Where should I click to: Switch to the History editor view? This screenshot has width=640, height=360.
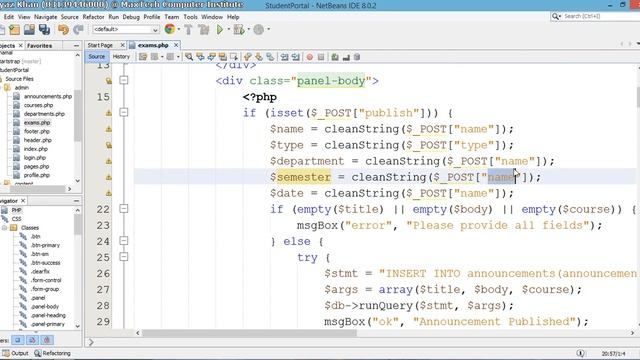(121, 57)
